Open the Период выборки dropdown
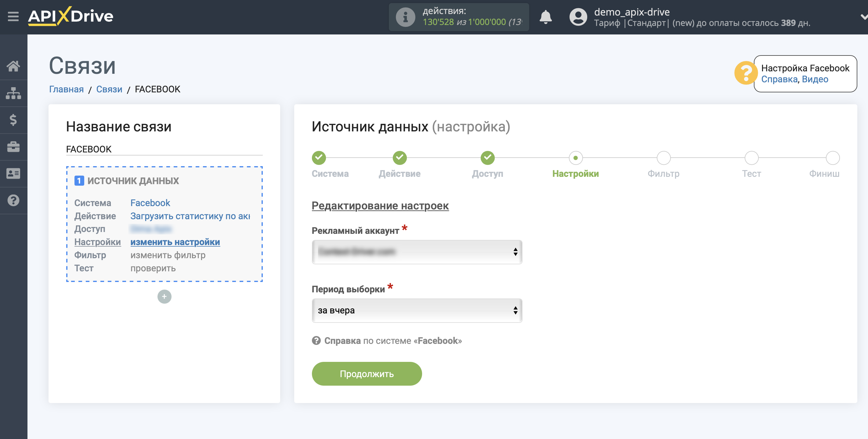The height and width of the screenshot is (439, 868). pyautogui.click(x=417, y=310)
